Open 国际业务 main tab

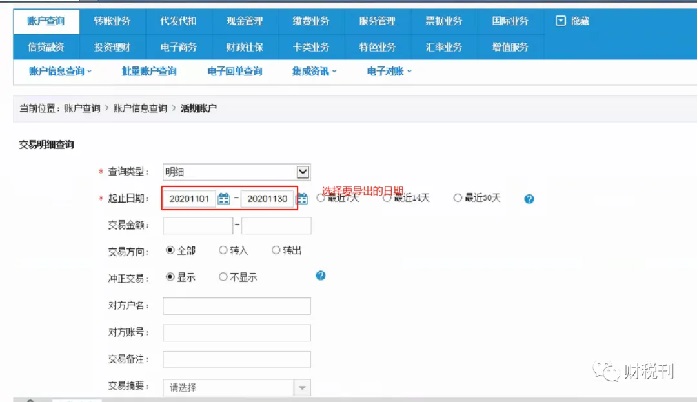click(x=510, y=21)
